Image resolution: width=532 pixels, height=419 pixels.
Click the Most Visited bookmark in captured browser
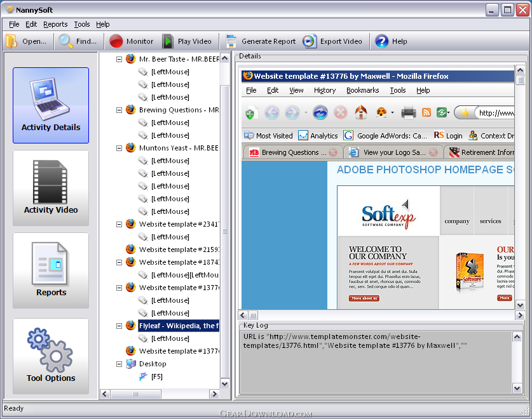pyautogui.click(x=268, y=136)
